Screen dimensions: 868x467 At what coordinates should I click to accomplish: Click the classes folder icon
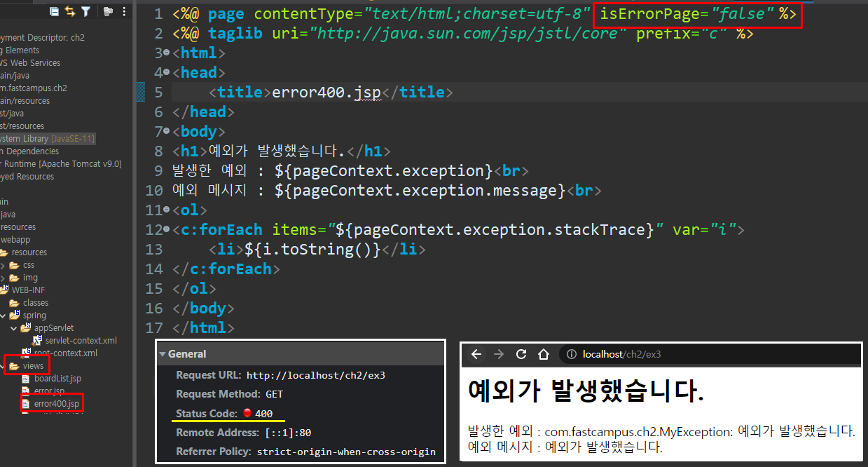[x=14, y=303]
